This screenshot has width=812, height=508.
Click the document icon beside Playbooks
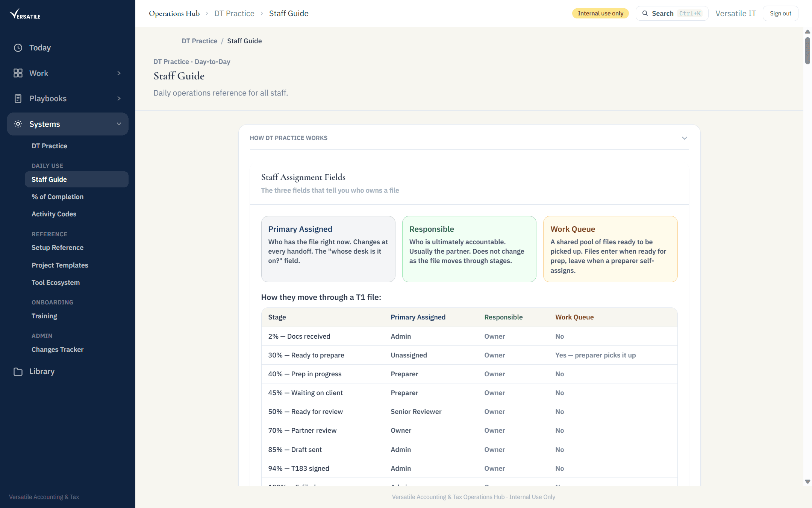coord(18,99)
